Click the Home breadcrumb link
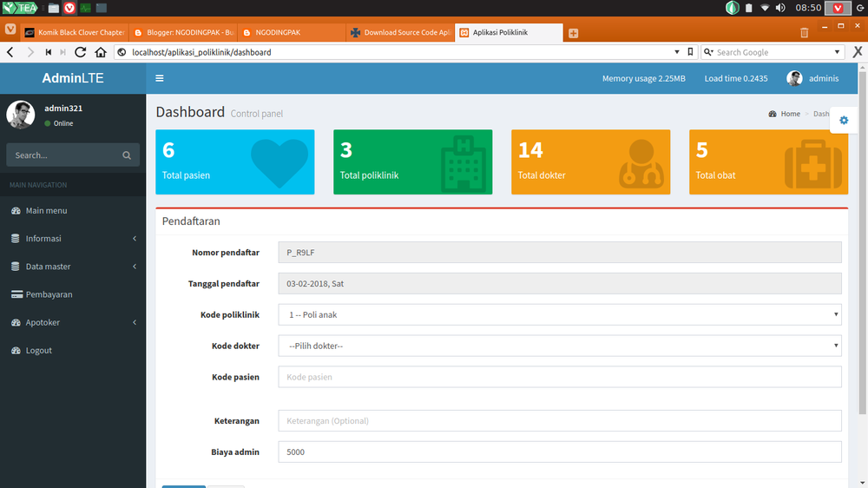Viewport: 868px width, 488px height. [x=790, y=114]
